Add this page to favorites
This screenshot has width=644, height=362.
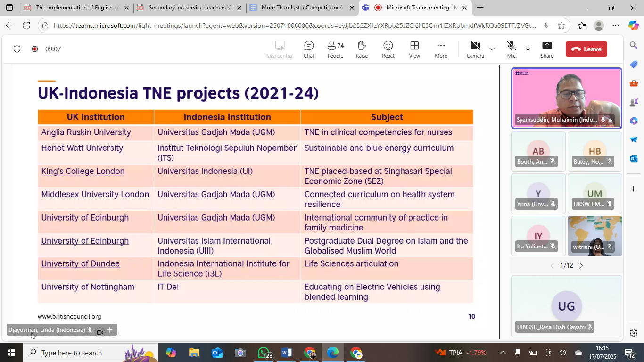pyautogui.click(x=561, y=25)
